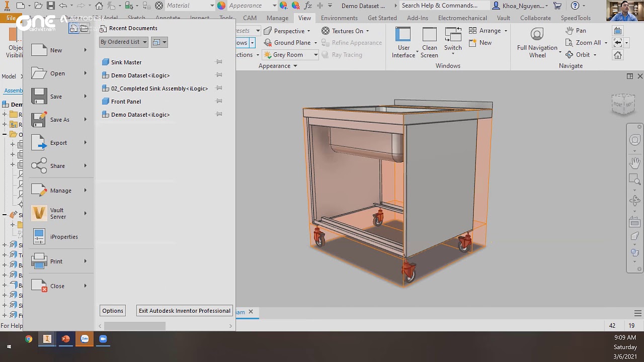Open the By Ordered List sort dropdown
Viewport: 644px width, 362px height.
coord(123,42)
